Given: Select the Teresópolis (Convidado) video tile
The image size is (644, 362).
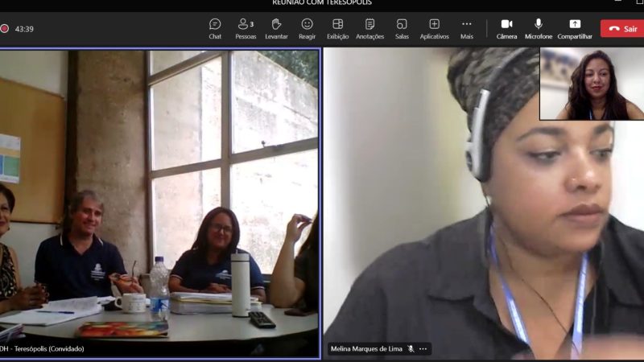Looking at the screenshot, I should [159, 201].
